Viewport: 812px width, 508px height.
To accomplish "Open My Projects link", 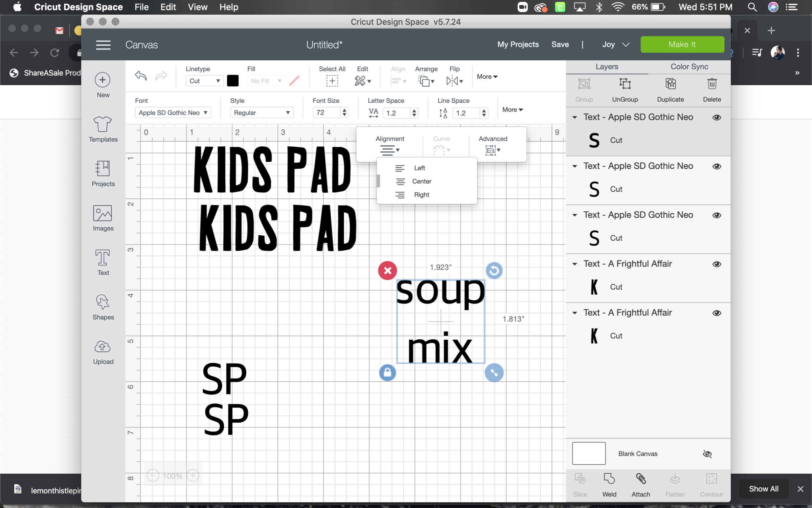I will click(518, 44).
